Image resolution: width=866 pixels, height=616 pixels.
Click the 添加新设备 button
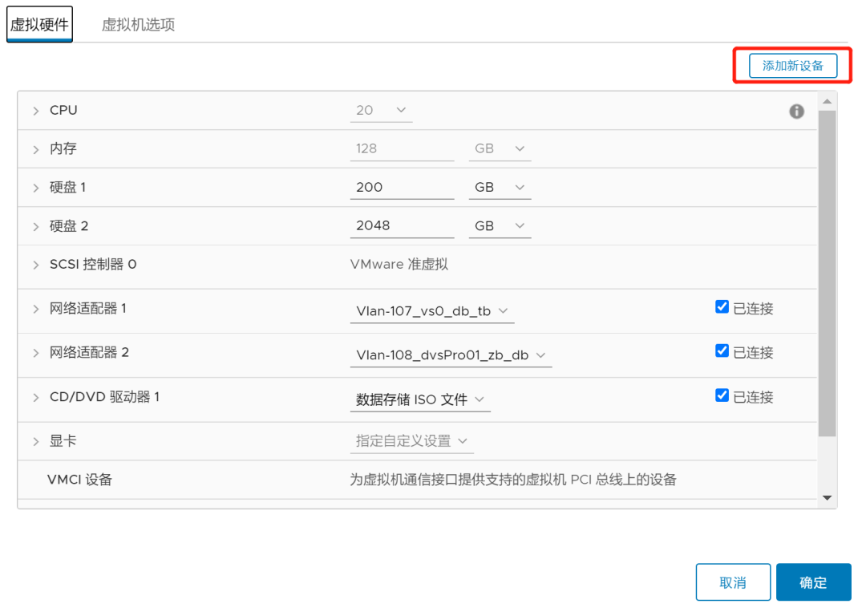tap(792, 66)
